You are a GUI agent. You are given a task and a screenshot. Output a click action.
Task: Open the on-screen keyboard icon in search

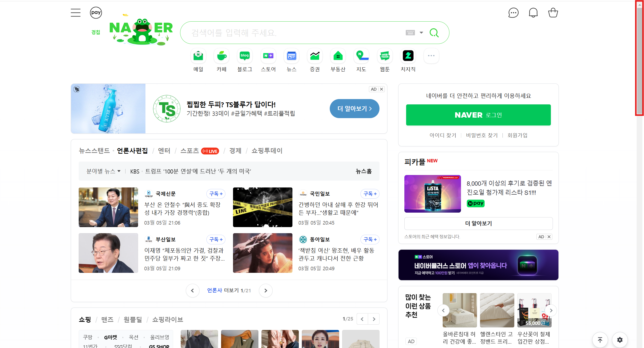(x=410, y=33)
